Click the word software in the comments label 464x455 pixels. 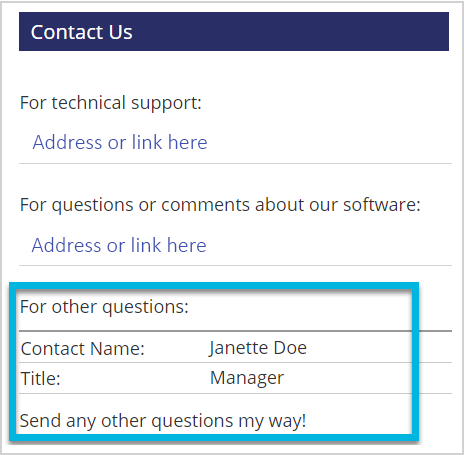(x=380, y=204)
